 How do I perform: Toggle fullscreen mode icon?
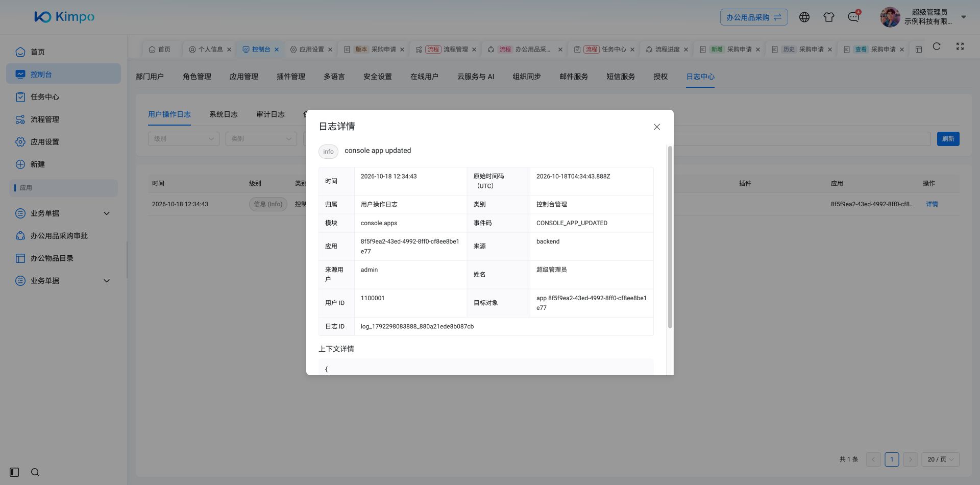(960, 46)
